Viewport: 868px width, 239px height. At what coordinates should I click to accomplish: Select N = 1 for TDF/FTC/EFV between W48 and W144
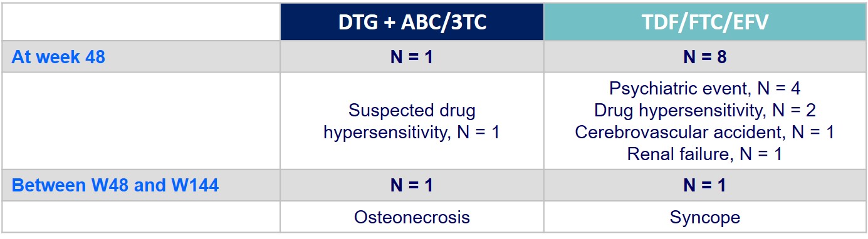[x=704, y=185]
